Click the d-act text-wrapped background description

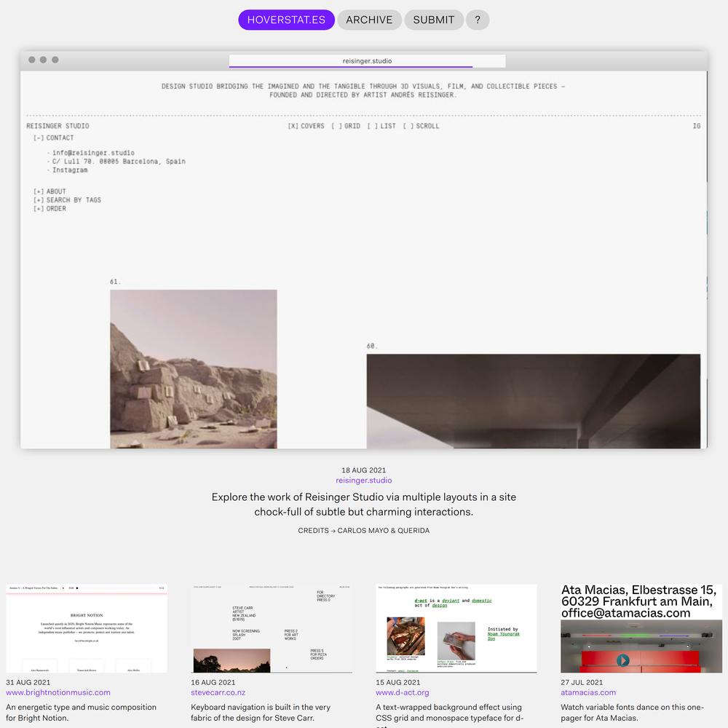(448, 714)
